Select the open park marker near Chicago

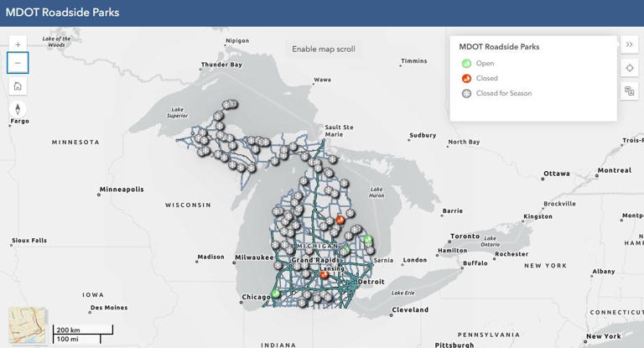pyautogui.click(x=276, y=293)
